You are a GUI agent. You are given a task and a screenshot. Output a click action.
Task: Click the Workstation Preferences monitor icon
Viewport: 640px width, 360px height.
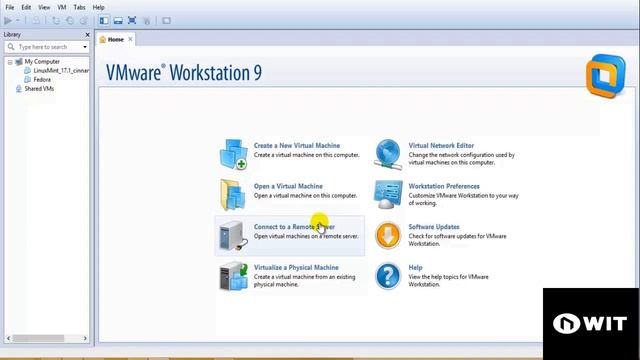click(388, 195)
